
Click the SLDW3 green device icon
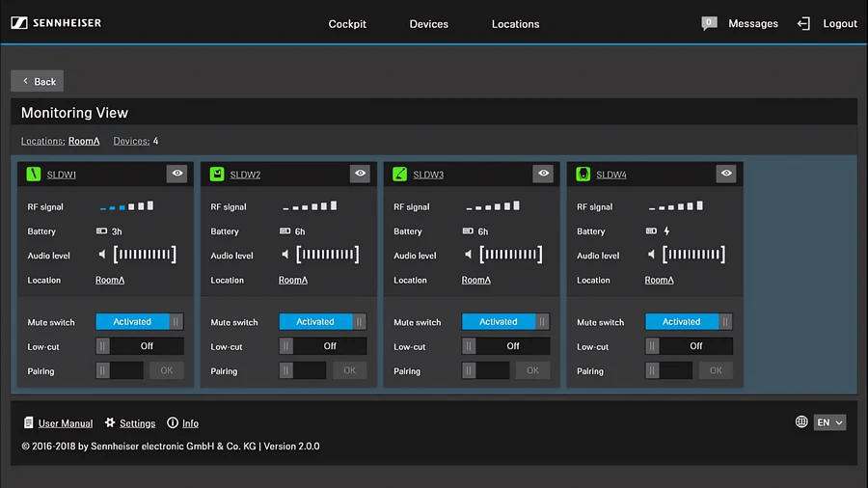click(399, 174)
